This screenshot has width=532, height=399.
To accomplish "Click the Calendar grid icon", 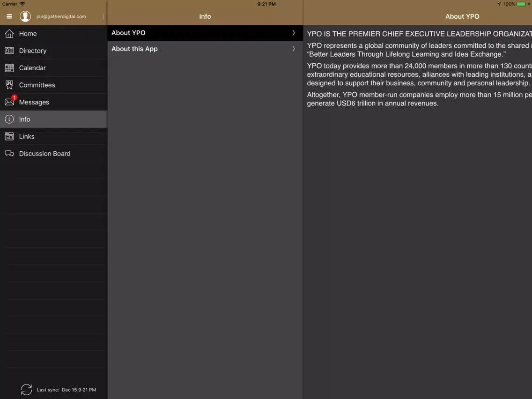I will point(9,68).
